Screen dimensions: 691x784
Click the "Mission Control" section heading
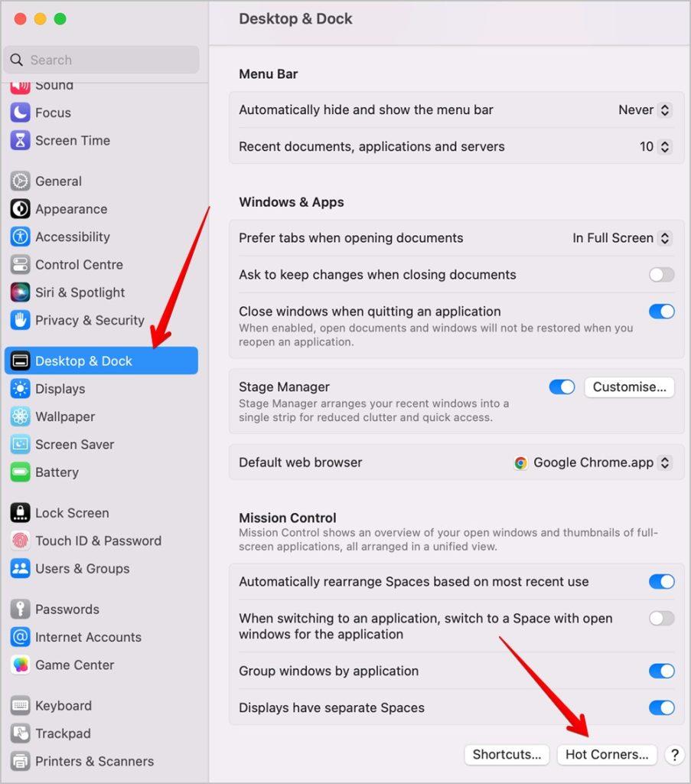[x=287, y=518]
